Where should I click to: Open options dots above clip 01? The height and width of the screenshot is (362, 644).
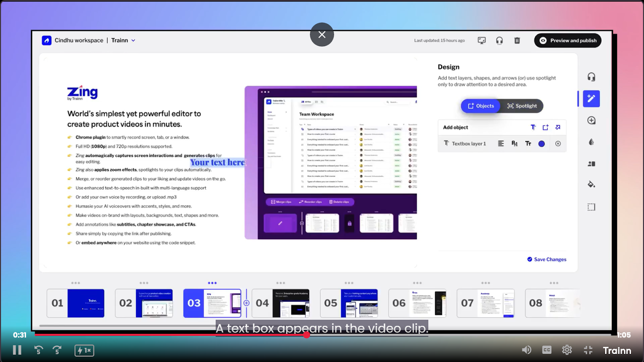[76, 283]
